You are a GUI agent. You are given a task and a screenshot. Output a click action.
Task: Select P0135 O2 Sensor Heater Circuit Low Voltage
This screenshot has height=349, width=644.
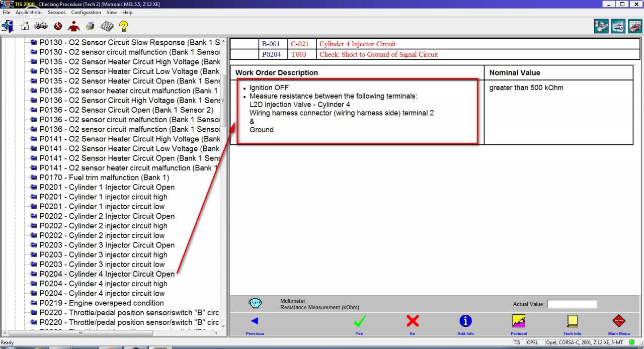coord(130,71)
